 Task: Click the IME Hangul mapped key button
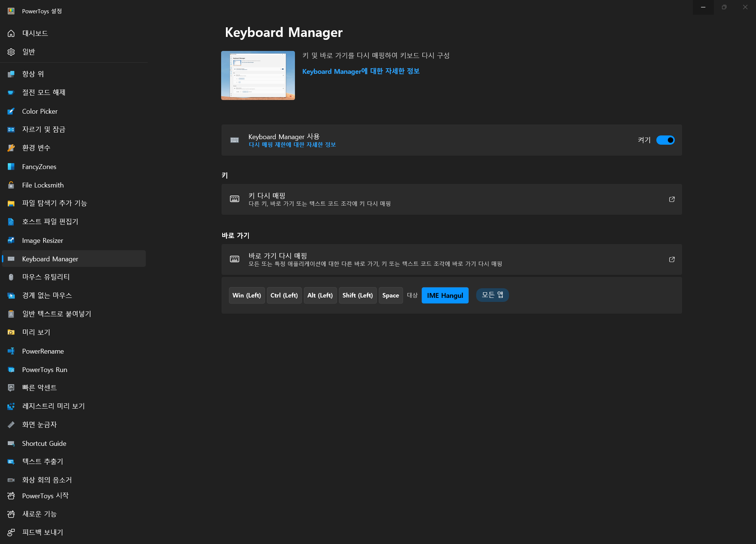point(445,295)
